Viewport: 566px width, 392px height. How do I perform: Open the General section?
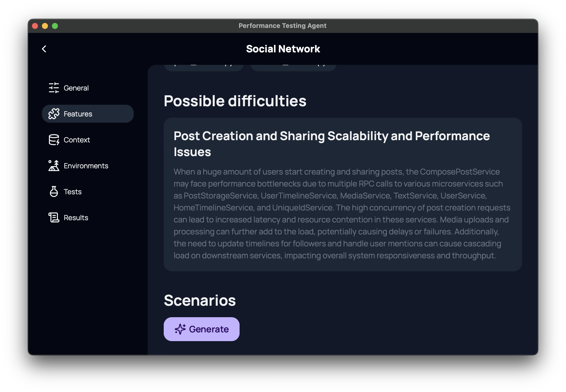[x=76, y=88]
